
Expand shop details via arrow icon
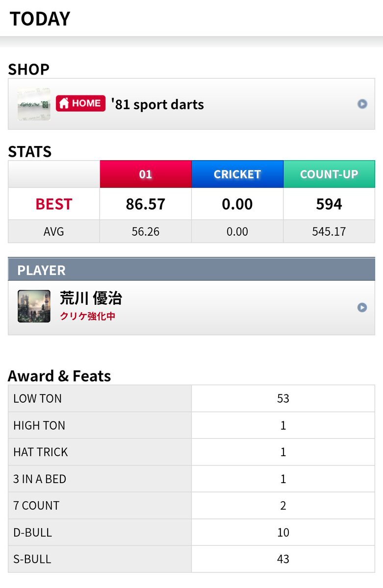(x=362, y=104)
